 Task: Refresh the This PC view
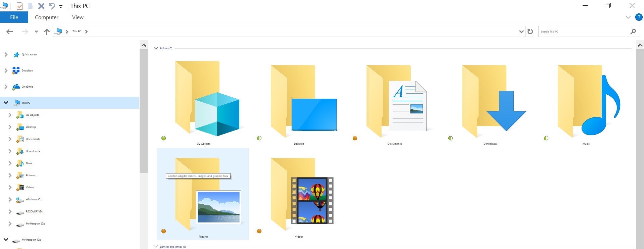tap(530, 32)
